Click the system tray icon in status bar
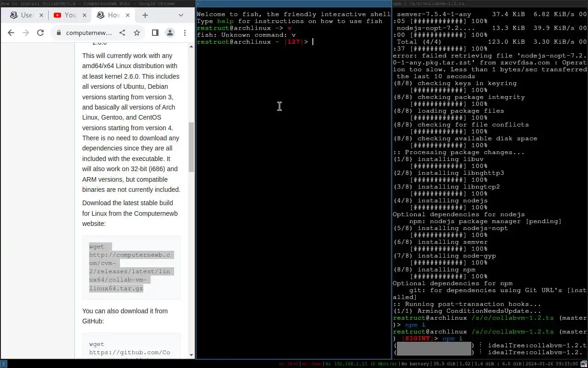Viewport: 588px width, 368px height. tap(584, 364)
